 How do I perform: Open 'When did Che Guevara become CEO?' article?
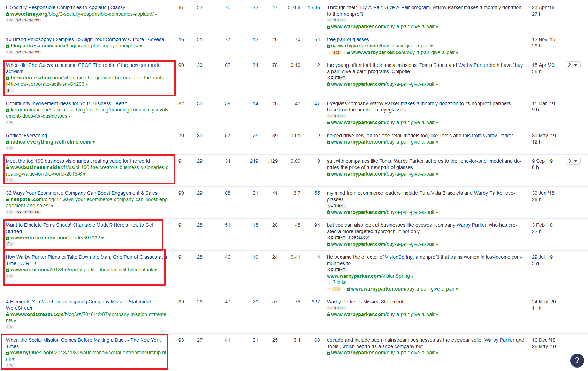(x=83, y=68)
